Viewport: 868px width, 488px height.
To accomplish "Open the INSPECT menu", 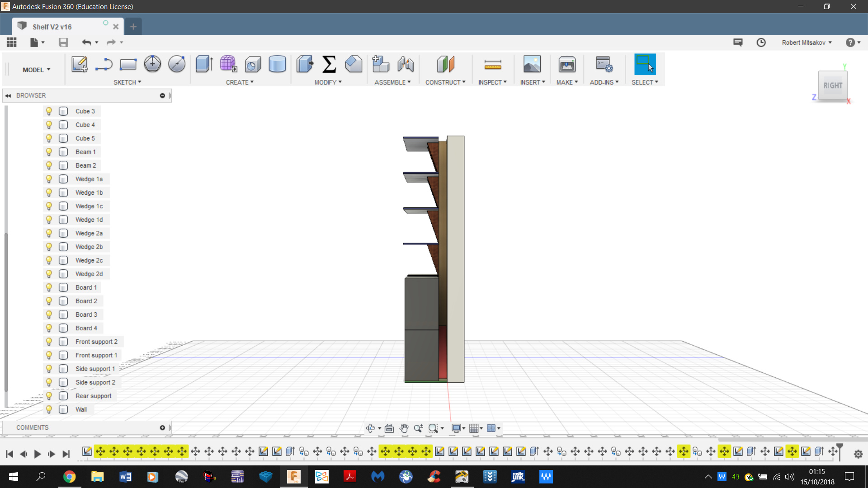I will (x=492, y=82).
